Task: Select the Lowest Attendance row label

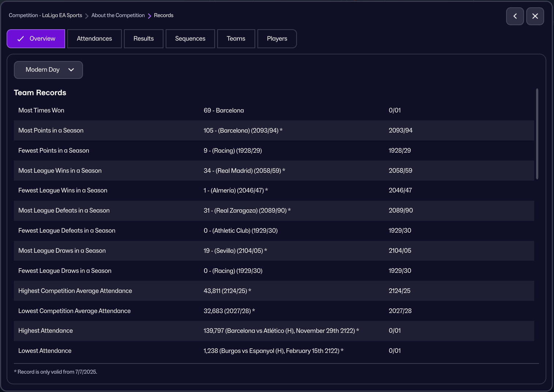Action: pos(45,351)
